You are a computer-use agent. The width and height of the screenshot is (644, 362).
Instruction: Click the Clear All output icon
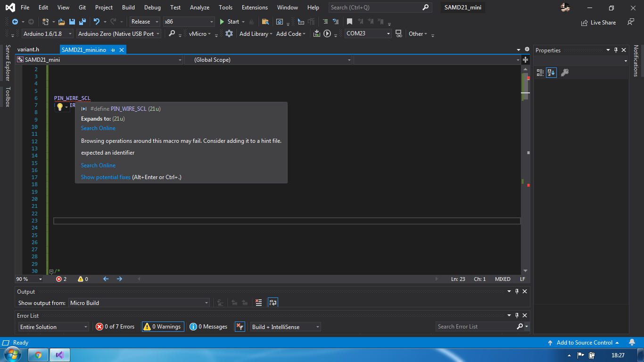coord(258,303)
